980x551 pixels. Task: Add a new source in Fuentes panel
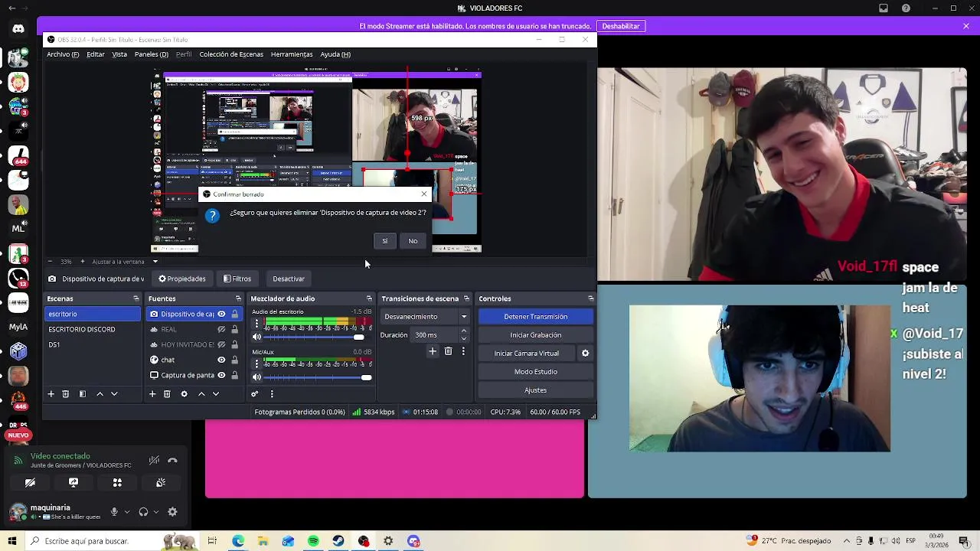(152, 394)
